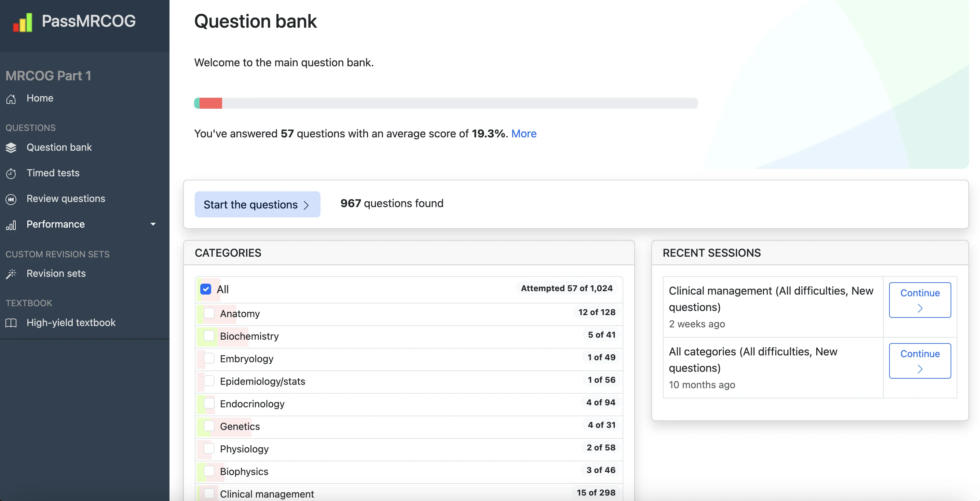Screen dimensions: 980x501
Task: Select the Embryology checkbox
Action: [x=209, y=358]
